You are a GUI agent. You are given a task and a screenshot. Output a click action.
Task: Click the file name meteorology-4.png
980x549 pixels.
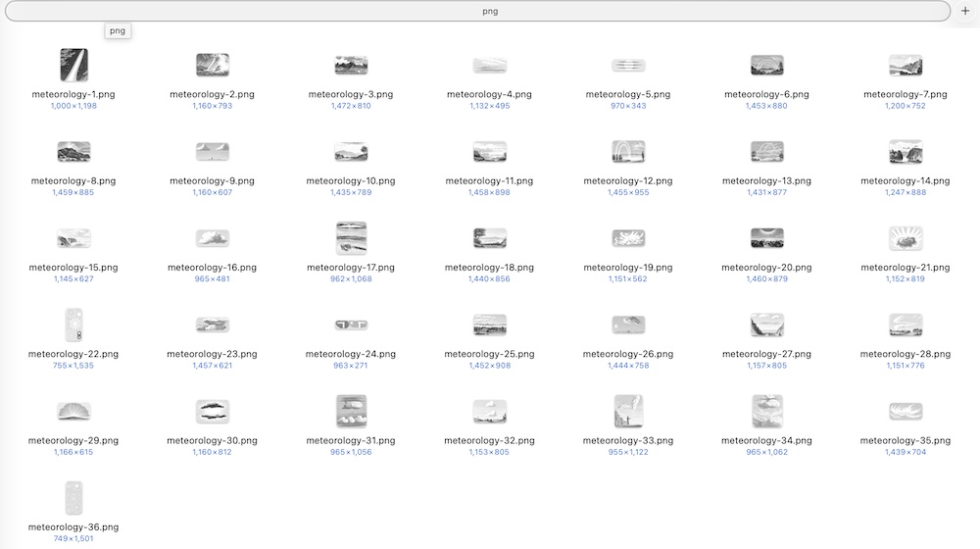click(489, 94)
